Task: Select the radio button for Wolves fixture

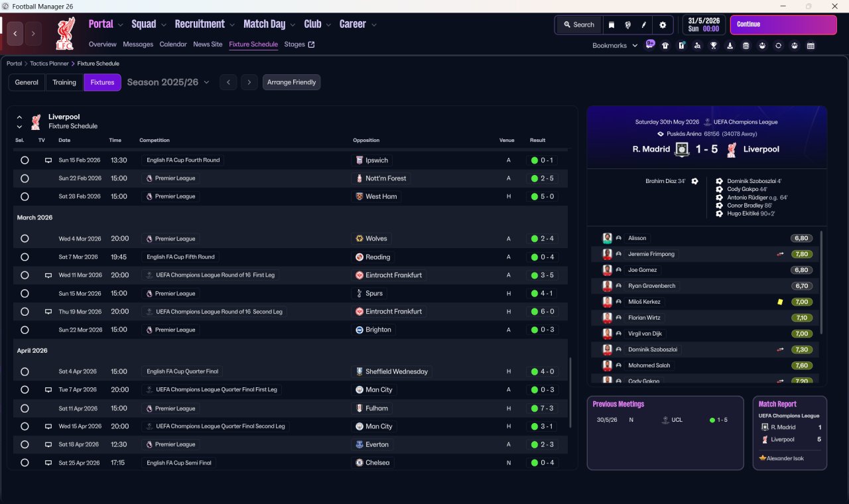Action: 25,239
